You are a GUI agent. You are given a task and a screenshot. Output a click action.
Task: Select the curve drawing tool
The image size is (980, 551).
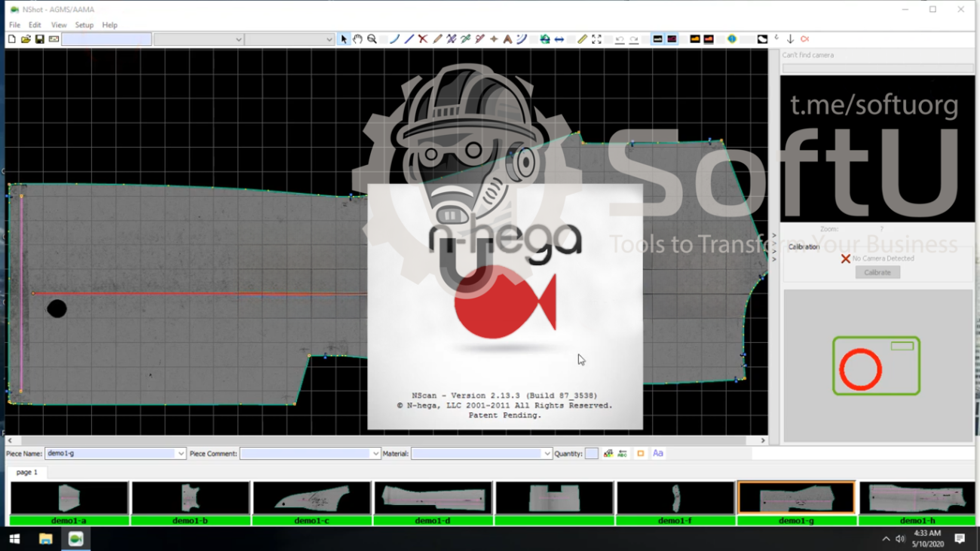(394, 39)
